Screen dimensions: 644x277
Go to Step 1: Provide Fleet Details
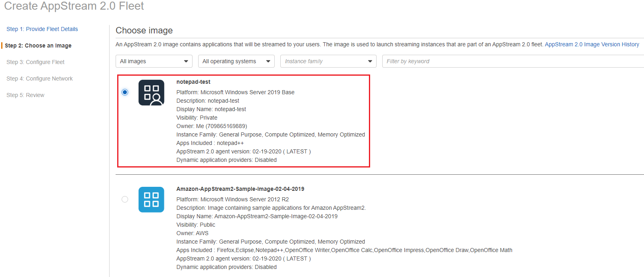click(x=42, y=29)
